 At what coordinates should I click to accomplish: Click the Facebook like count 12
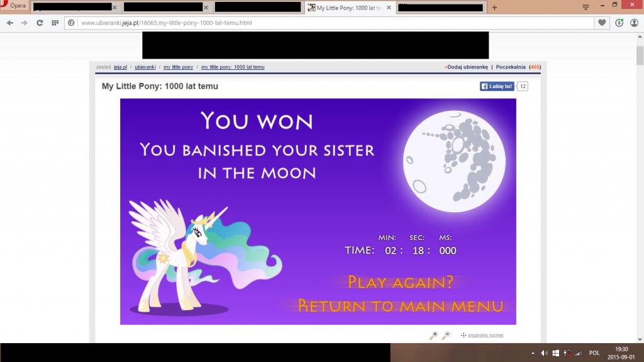click(523, 86)
